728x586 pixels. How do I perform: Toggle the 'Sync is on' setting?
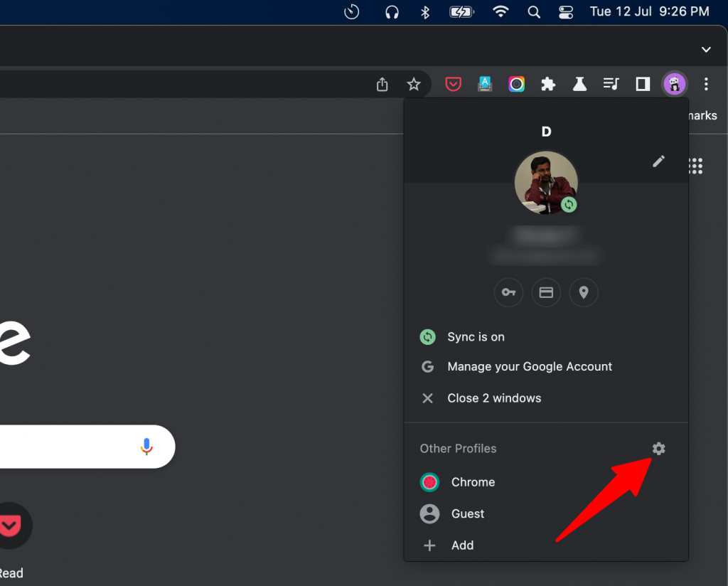tap(475, 336)
